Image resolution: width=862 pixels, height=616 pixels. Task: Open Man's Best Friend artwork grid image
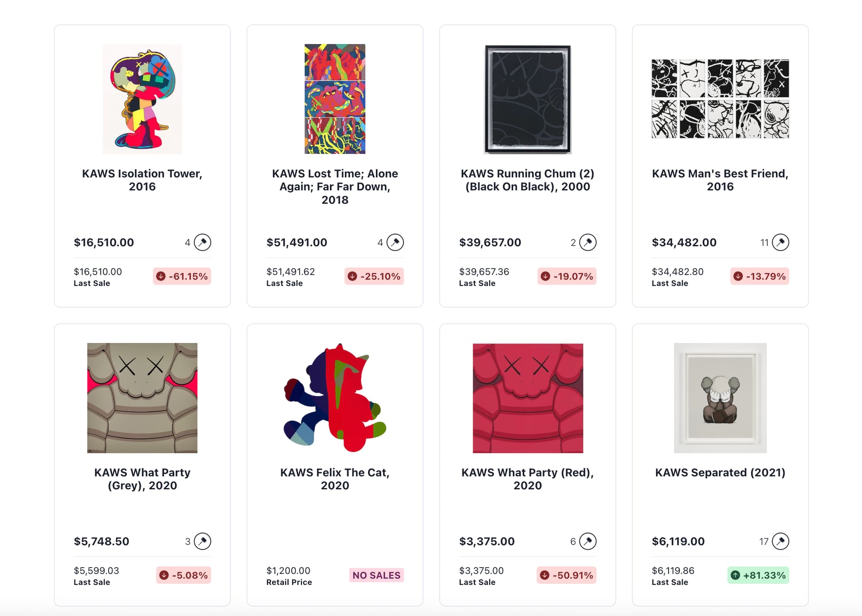(720, 99)
